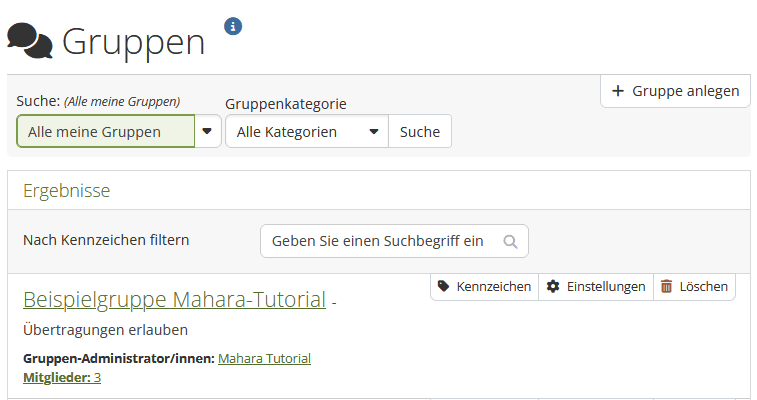Click the Gruppe anlegen button
Image resolution: width=757 pixels, height=400 pixels.
click(x=675, y=91)
